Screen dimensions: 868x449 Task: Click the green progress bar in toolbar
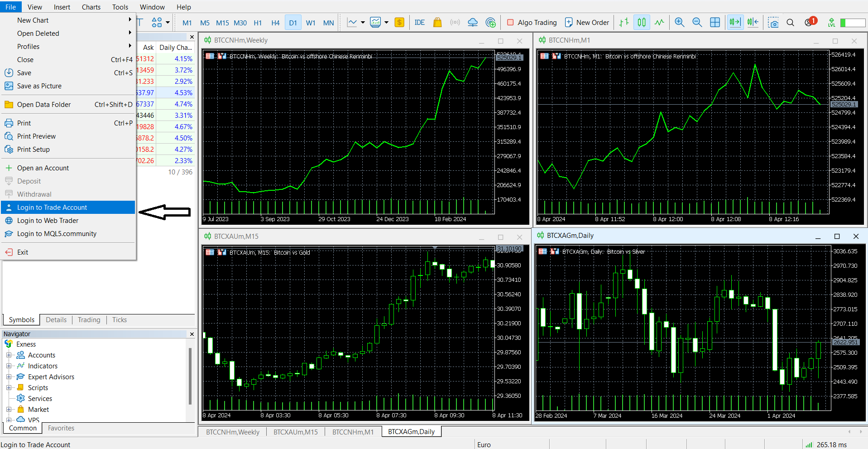[853, 22]
